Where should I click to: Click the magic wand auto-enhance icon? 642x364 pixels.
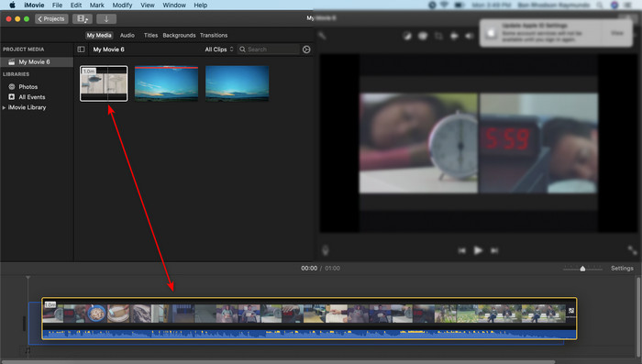point(323,36)
